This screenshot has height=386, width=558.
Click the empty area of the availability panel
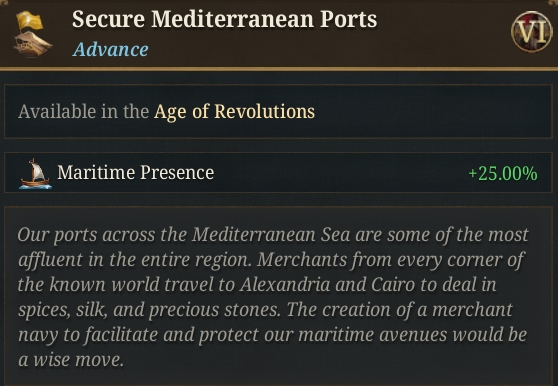tap(427, 112)
